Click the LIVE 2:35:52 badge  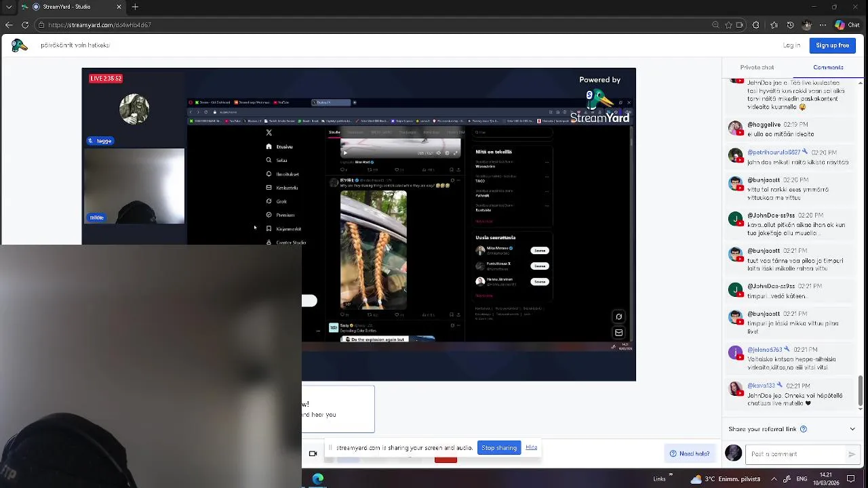106,79
